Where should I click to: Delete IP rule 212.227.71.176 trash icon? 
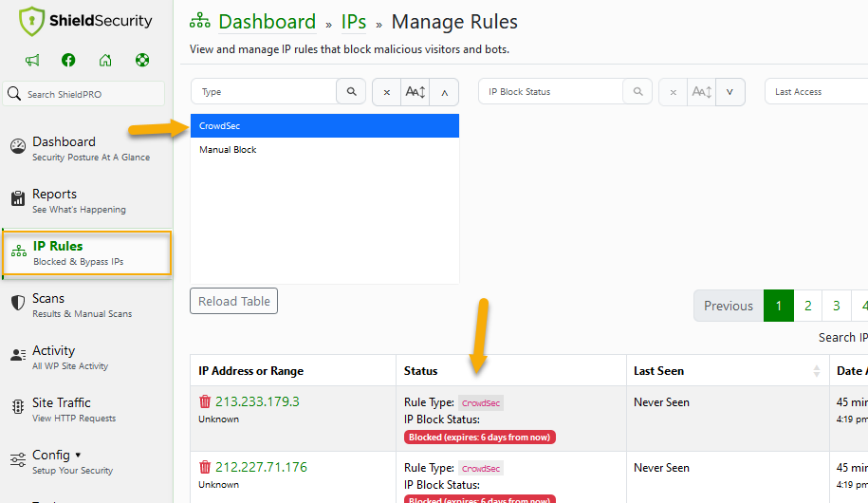(205, 466)
